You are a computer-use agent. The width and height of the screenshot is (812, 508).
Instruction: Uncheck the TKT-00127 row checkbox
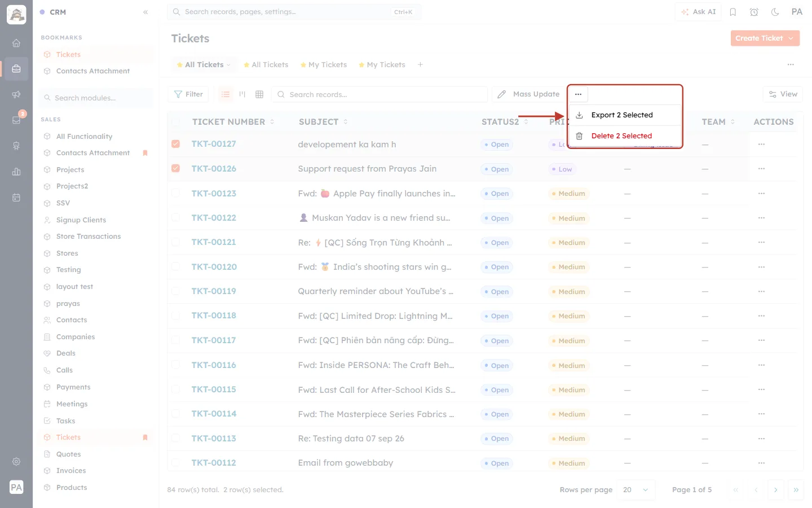[176, 144]
